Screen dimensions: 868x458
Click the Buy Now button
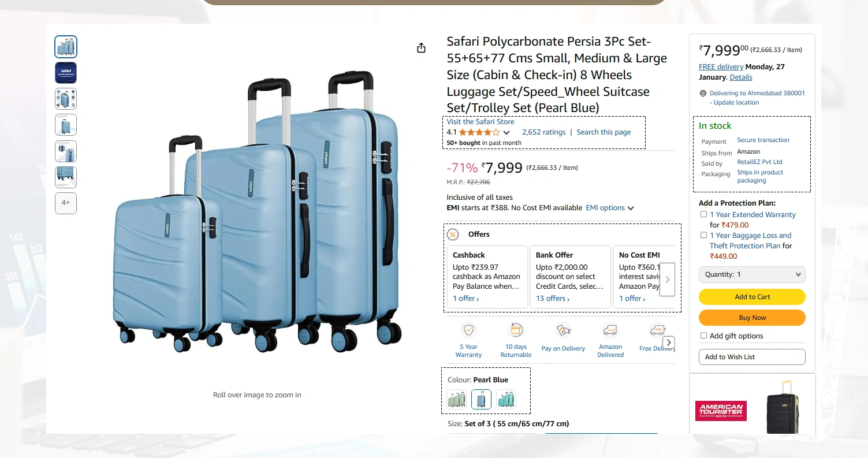(x=752, y=318)
